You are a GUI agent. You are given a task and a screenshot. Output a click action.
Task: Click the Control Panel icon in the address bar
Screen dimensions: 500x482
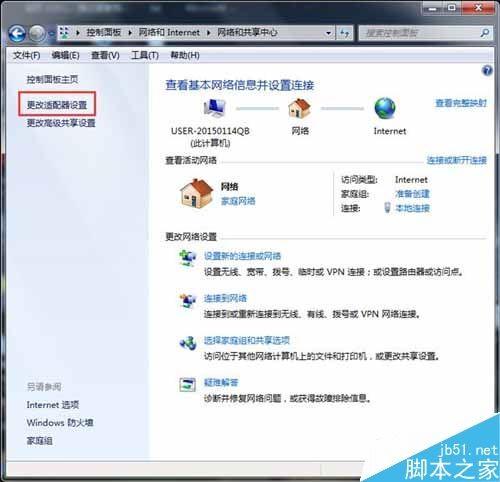[64, 32]
